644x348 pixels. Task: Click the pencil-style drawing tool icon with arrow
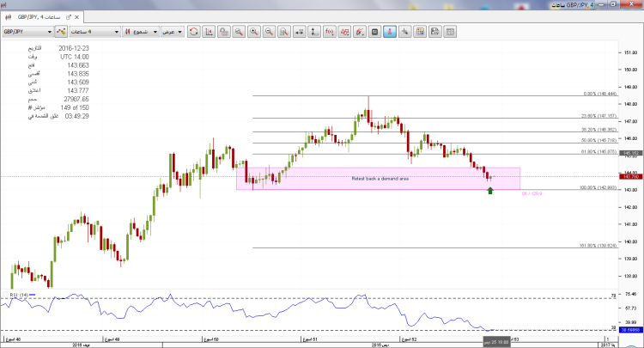click(x=360, y=32)
